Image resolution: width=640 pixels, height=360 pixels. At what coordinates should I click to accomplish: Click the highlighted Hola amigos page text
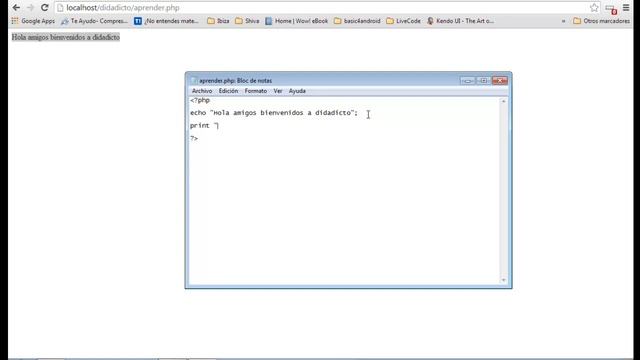pos(66,37)
